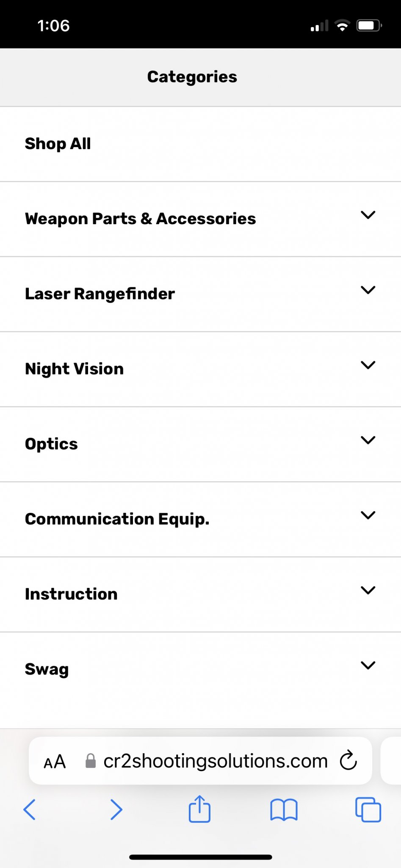Open the AA text size menu
Screen dimensions: 401x868
click(x=55, y=762)
